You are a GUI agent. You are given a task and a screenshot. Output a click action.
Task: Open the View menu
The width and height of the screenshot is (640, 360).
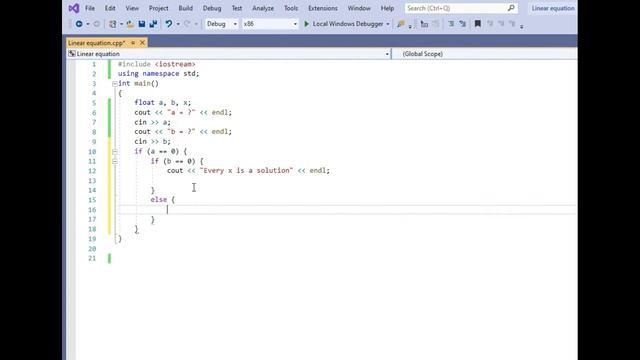pyautogui.click(x=132, y=8)
